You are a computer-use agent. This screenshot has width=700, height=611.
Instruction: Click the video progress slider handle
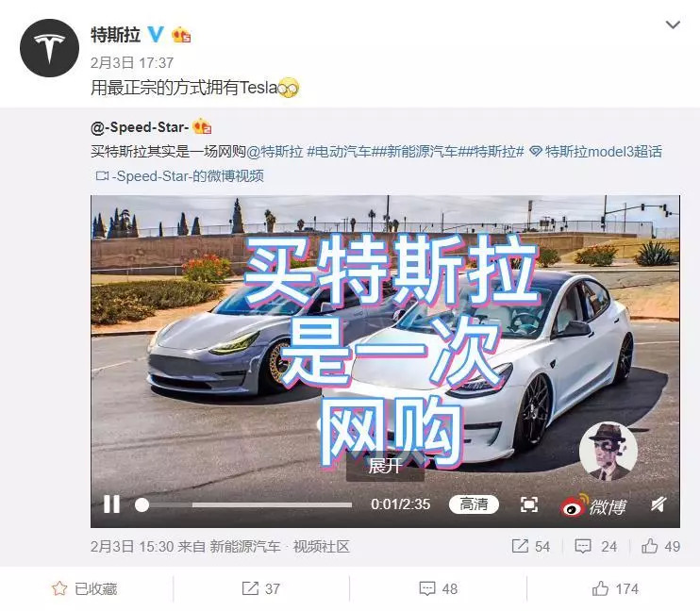tap(142, 504)
